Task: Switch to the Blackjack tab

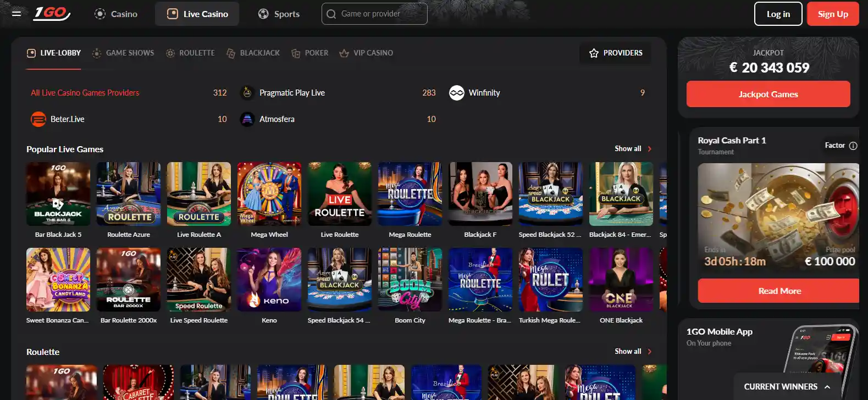Action: click(x=253, y=53)
